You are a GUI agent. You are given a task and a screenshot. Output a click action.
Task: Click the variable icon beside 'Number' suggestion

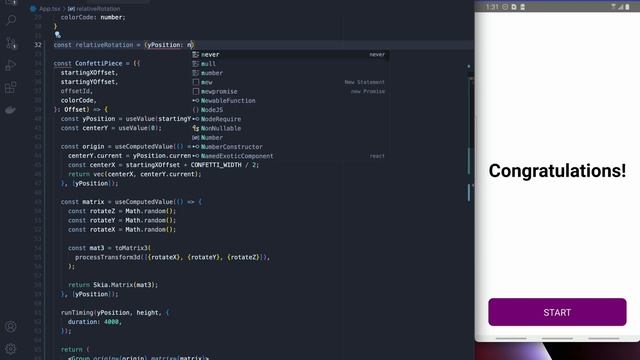point(196,138)
